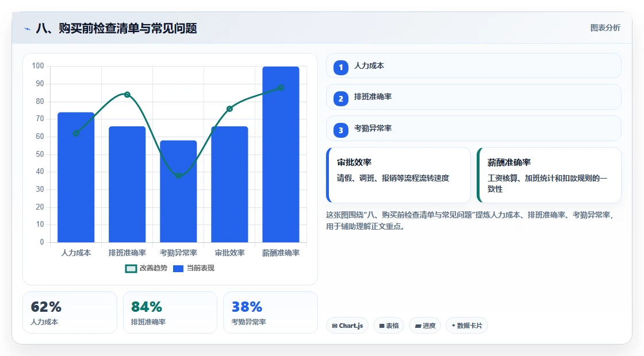Toggle the 当前表现 legend entry
This screenshot has height=356, width=644.
193,268
